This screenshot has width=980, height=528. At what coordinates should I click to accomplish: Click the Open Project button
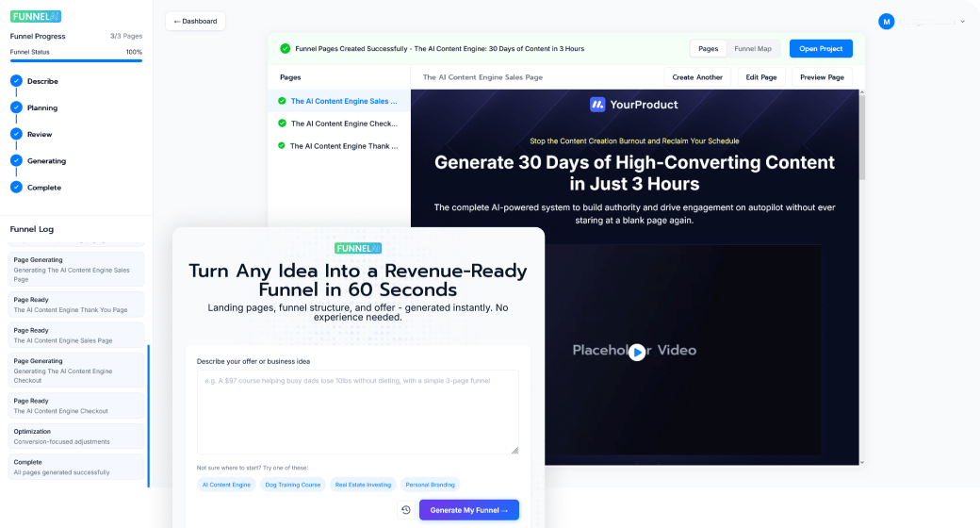(821, 48)
